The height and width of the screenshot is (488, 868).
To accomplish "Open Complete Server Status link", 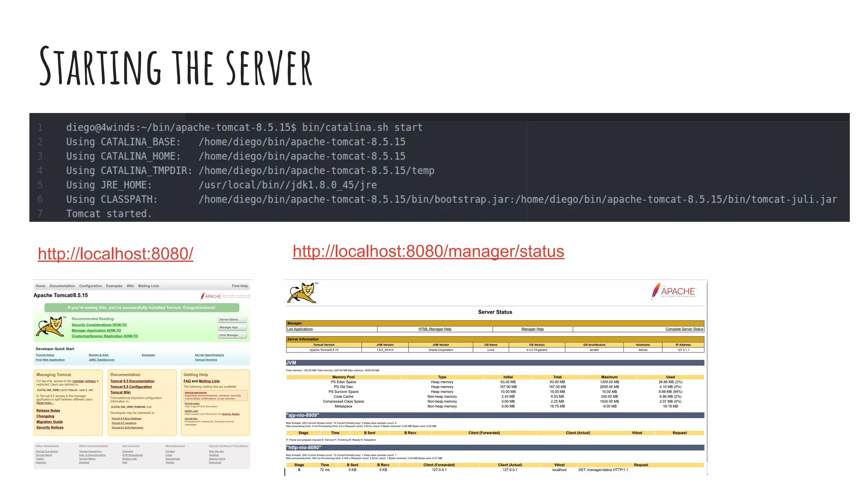I will [x=684, y=329].
